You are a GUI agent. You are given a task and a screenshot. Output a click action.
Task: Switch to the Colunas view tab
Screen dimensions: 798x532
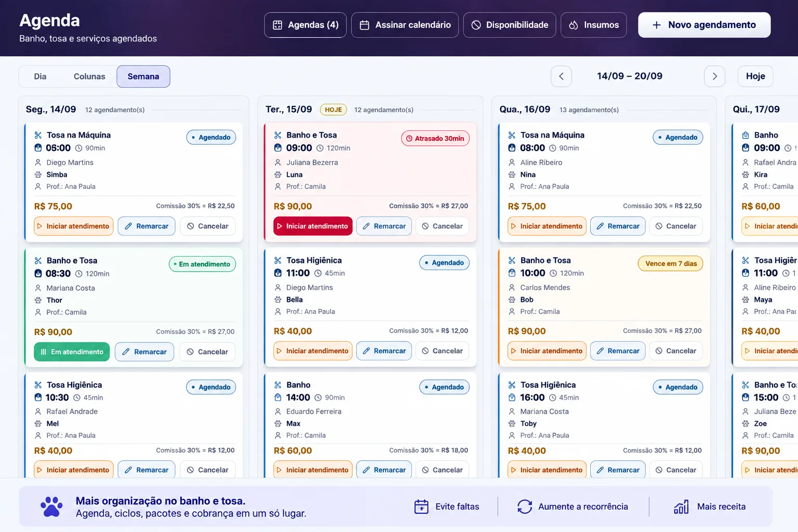click(x=89, y=76)
